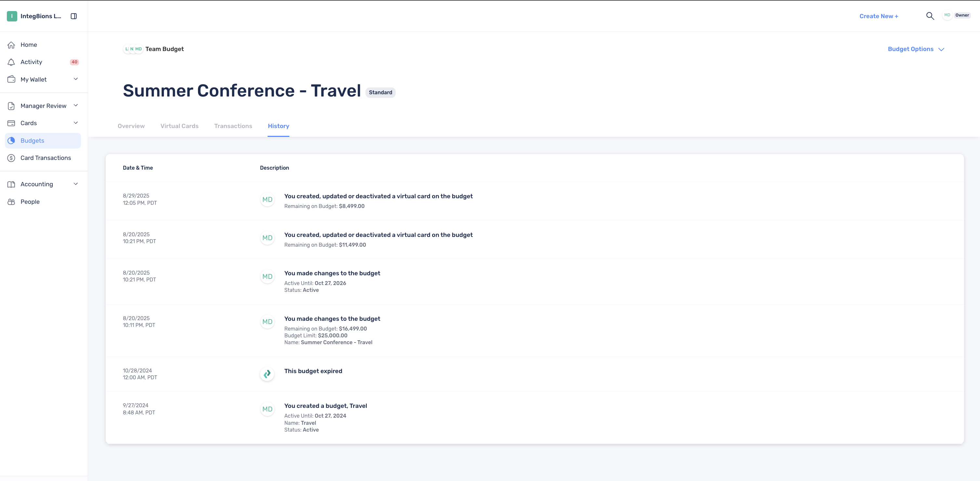Screen dimensions: 980x481
Task: Click 'This budget expired' entry text
Action: [x=313, y=371]
